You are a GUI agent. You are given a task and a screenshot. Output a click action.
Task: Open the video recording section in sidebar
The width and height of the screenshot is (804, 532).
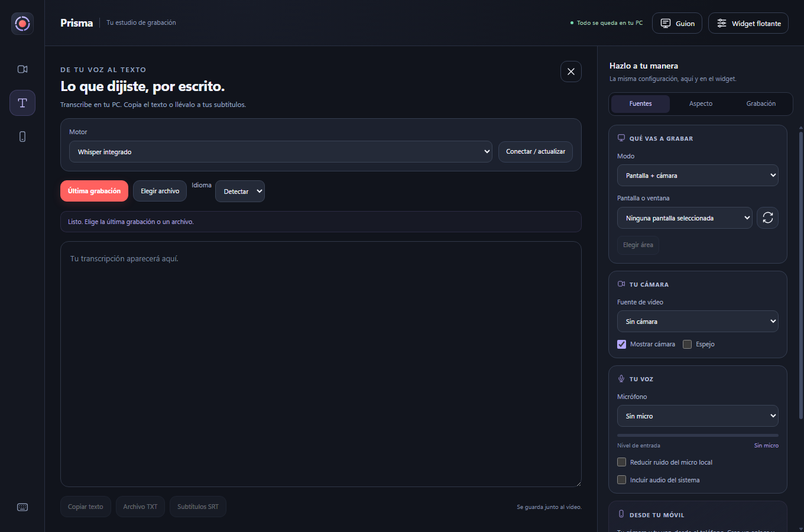click(x=22, y=69)
